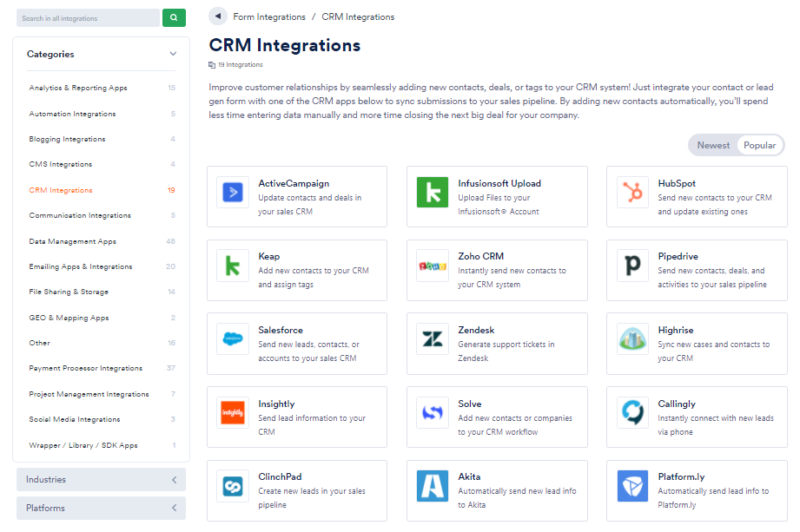Expand the Platforms panel

tap(101, 508)
